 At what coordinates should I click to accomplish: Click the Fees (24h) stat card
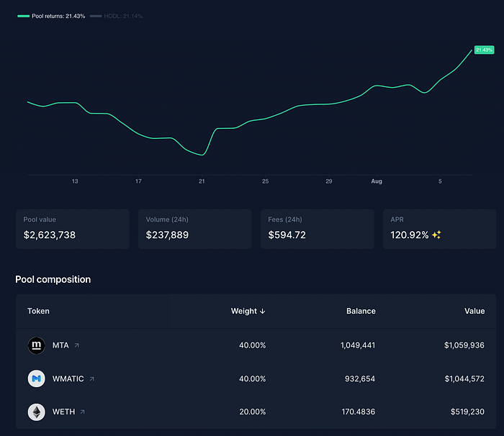pos(318,229)
